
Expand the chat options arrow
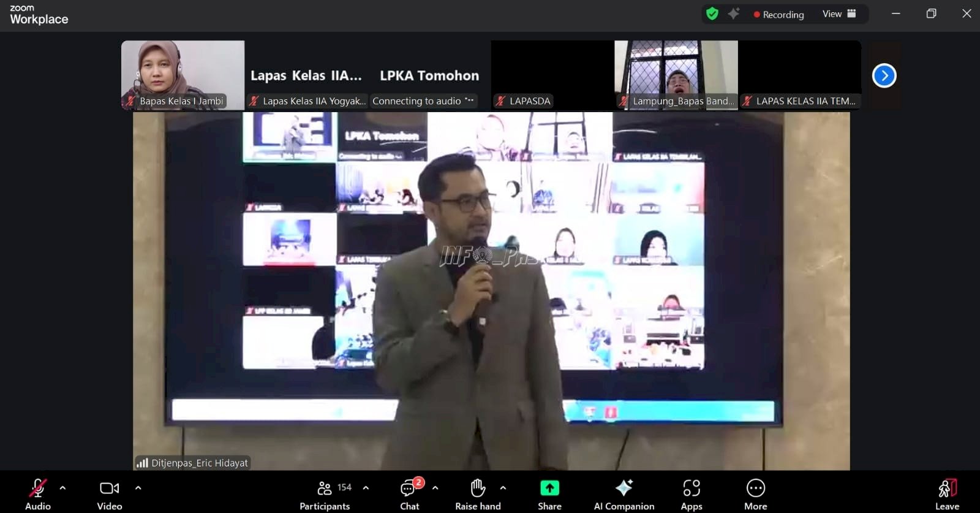click(x=435, y=488)
